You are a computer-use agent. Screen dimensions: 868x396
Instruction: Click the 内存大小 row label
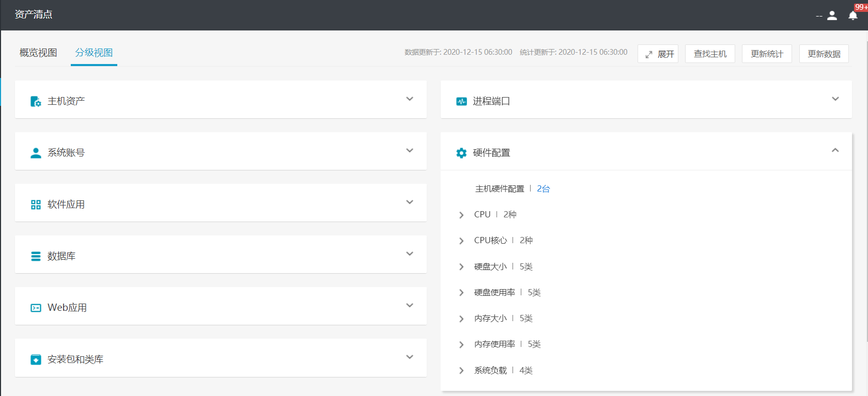(x=490, y=319)
